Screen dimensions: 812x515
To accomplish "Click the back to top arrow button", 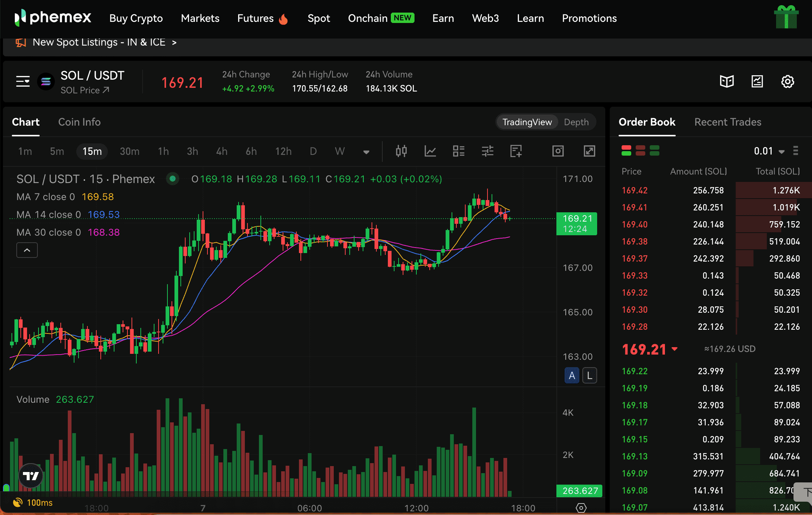I will pos(804,492).
